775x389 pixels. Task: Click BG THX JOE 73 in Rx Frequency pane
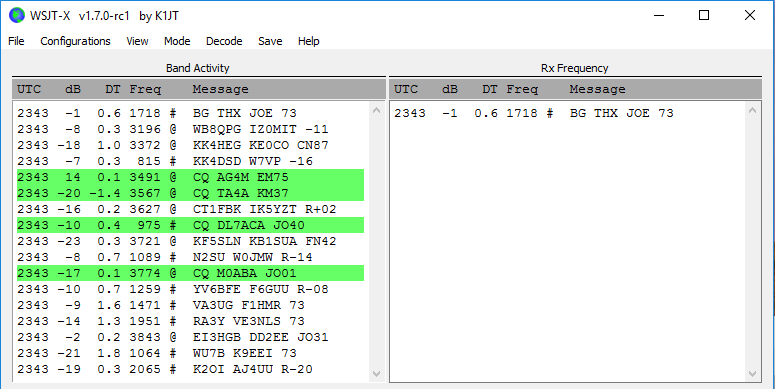621,113
